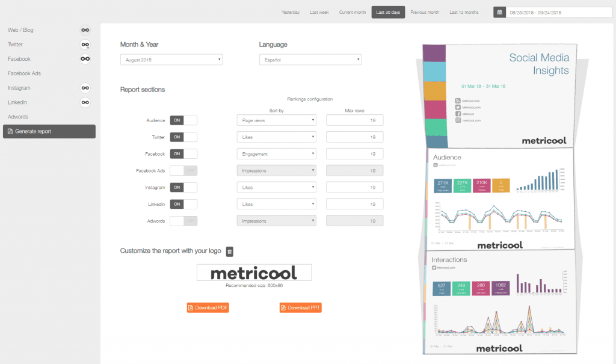Viewport: 616px width, 364px height.
Task: Click the Audience report page preview
Action: (500, 199)
